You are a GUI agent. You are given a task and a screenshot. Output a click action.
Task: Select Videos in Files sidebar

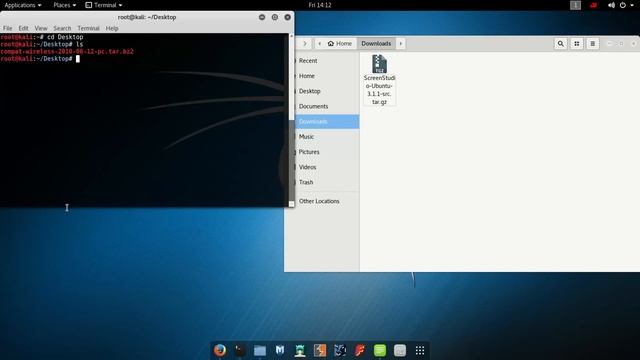[x=326, y=167]
